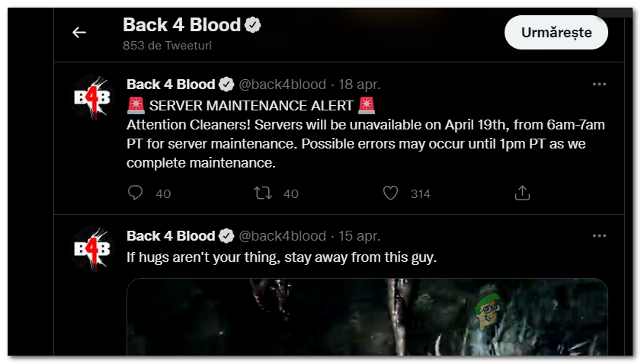The height and width of the screenshot is (364, 641).
Task: Share the server maintenance alert tweet
Action: (522, 193)
